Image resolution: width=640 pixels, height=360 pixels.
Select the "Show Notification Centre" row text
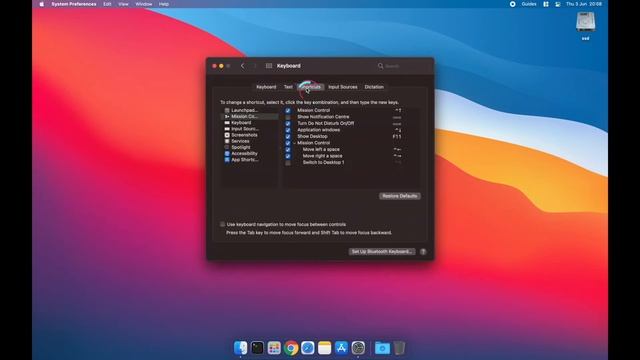pyautogui.click(x=323, y=117)
